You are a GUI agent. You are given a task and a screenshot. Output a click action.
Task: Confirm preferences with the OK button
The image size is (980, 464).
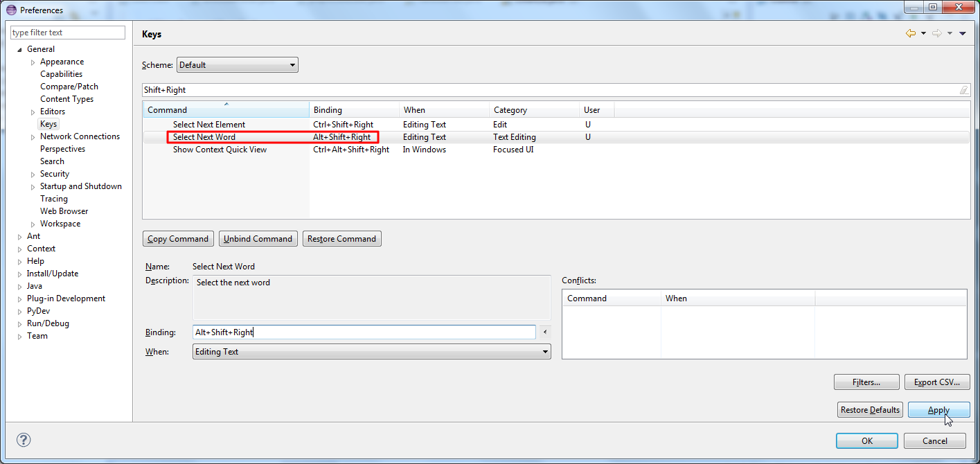coord(867,441)
